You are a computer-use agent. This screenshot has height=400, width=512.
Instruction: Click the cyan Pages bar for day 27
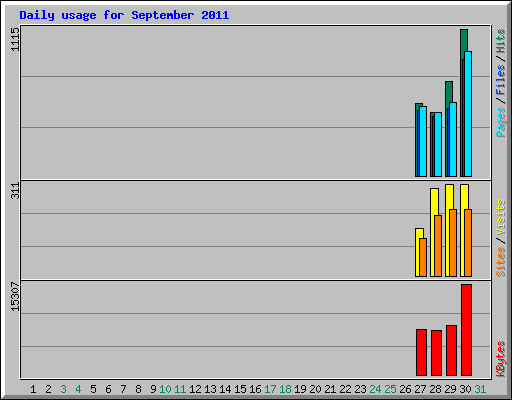pos(423,141)
